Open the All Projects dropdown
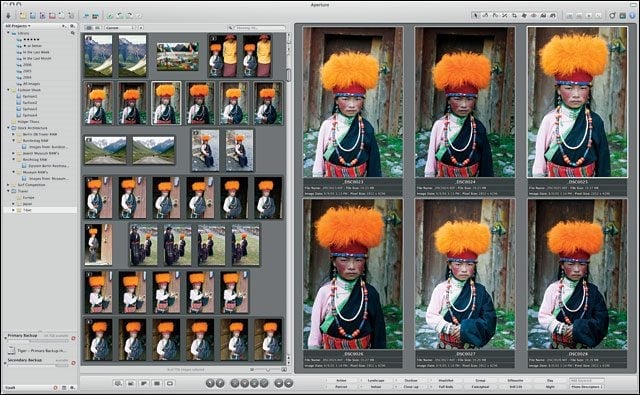The height and width of the screenshot is (395, 640). pyautogui.click(x=18, y=26)
